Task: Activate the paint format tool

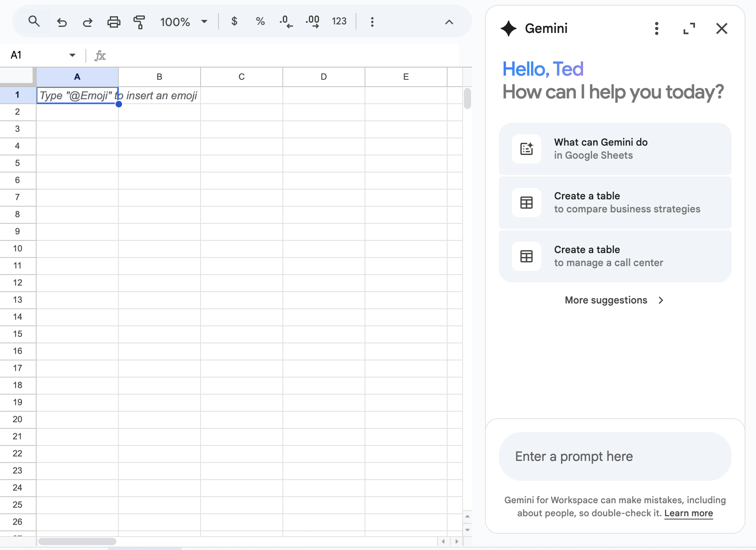Action: tap(139, 22)
